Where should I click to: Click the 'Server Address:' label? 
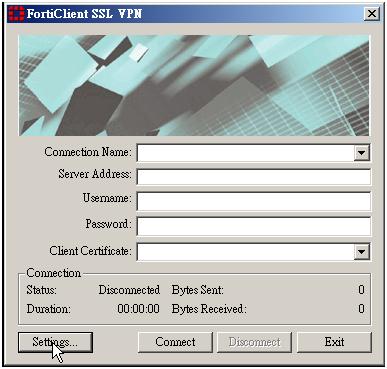[x=95, y=174]
